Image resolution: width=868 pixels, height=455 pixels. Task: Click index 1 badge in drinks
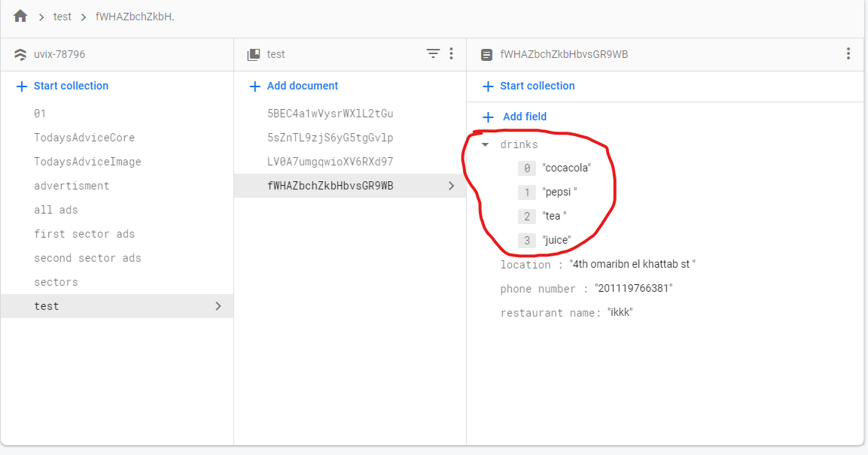click(x=527, y=193)
